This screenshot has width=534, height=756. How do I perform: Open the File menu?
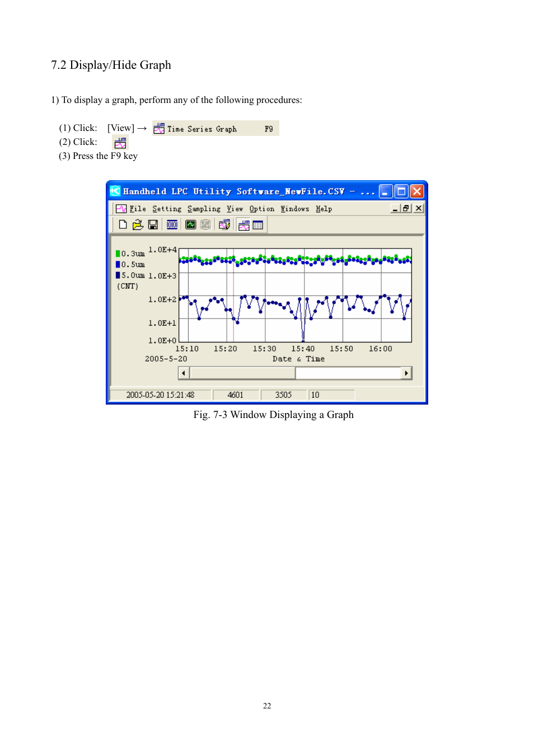tap(138, 209)
